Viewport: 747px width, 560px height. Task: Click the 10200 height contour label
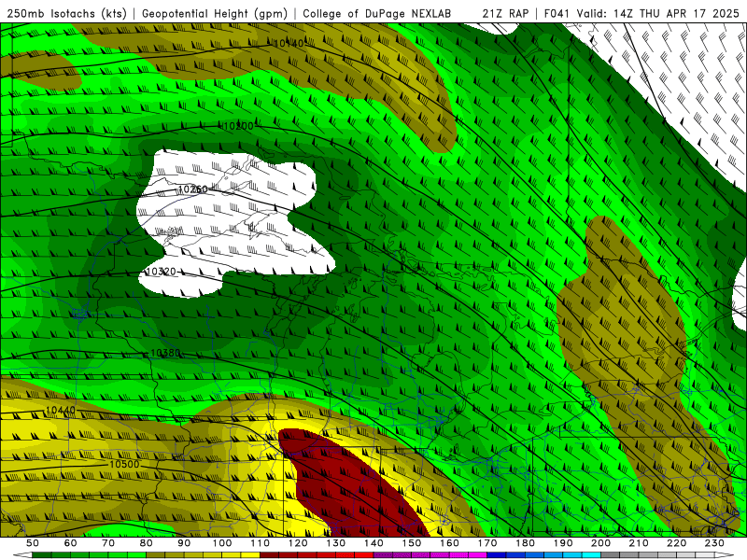tap(238, 126)
